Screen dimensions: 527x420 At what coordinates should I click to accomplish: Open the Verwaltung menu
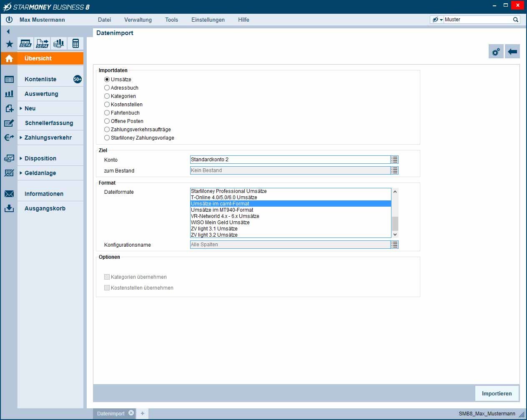click(138, 20)
